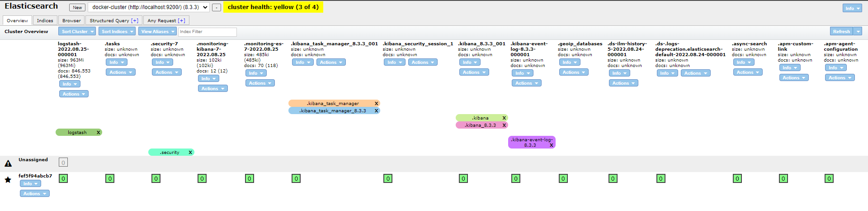Switch to the Overview tab

pos(17,20)
